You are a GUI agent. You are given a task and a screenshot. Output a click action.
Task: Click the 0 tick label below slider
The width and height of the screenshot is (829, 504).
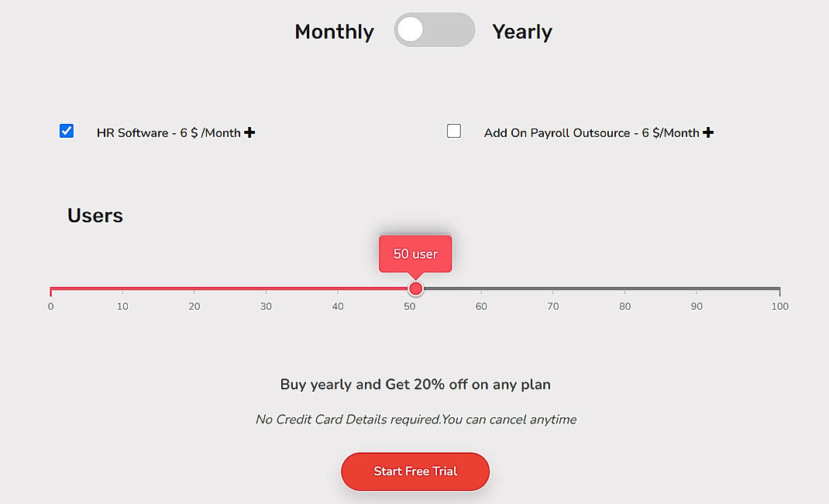click(x=50, y=306)
